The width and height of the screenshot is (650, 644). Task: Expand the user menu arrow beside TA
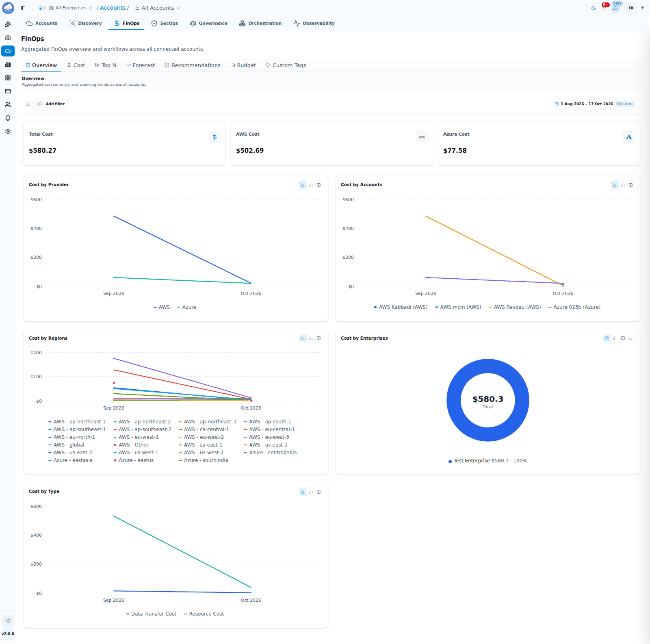point(642,8)
